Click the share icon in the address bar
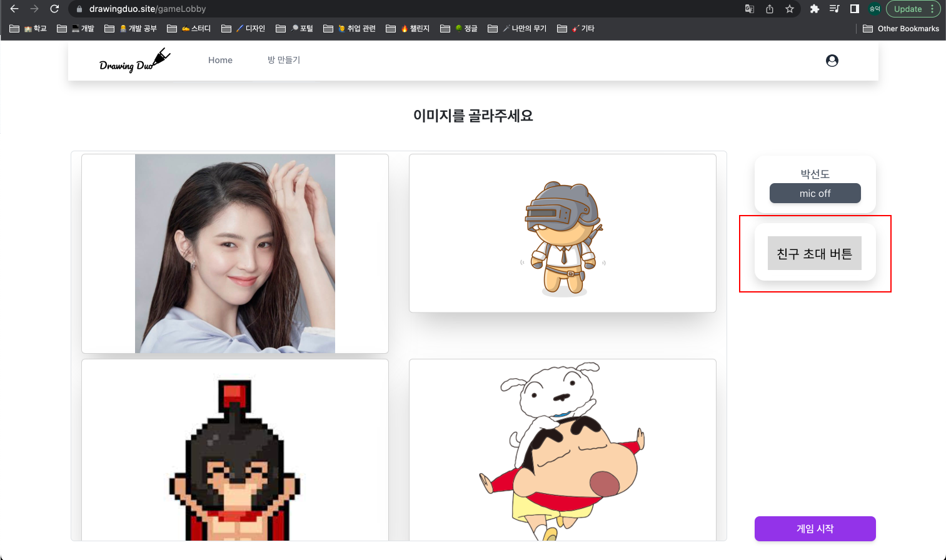The image size is (946, 560). (769, 9)
